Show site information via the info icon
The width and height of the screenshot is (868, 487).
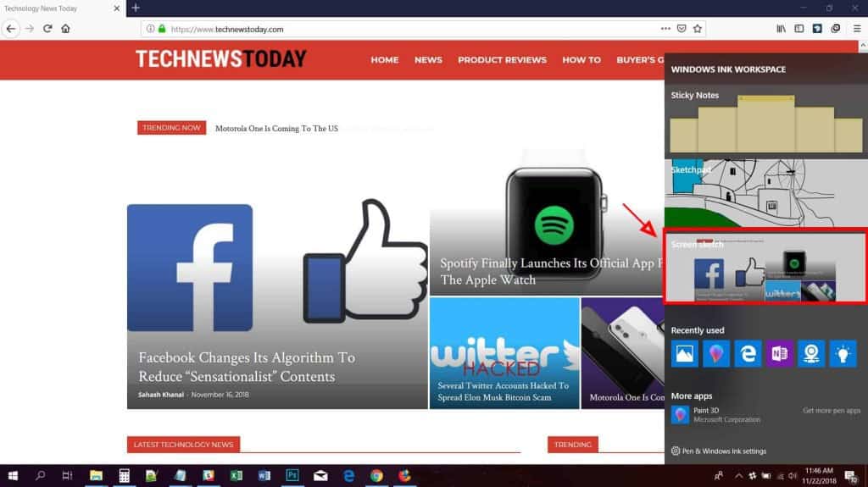click(150, 29)
